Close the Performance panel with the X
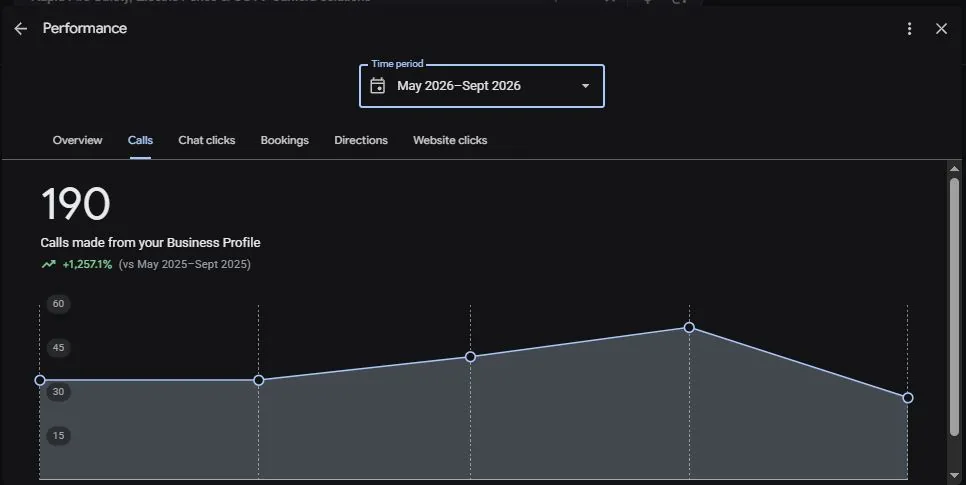The image size is (966, 485). 941,28
